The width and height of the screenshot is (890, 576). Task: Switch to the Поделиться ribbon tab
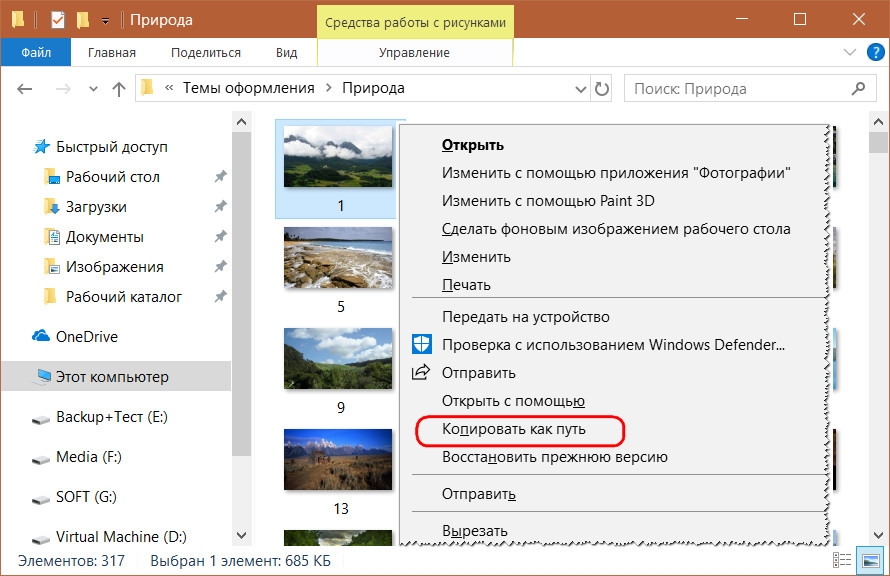(x=206, y=53)
